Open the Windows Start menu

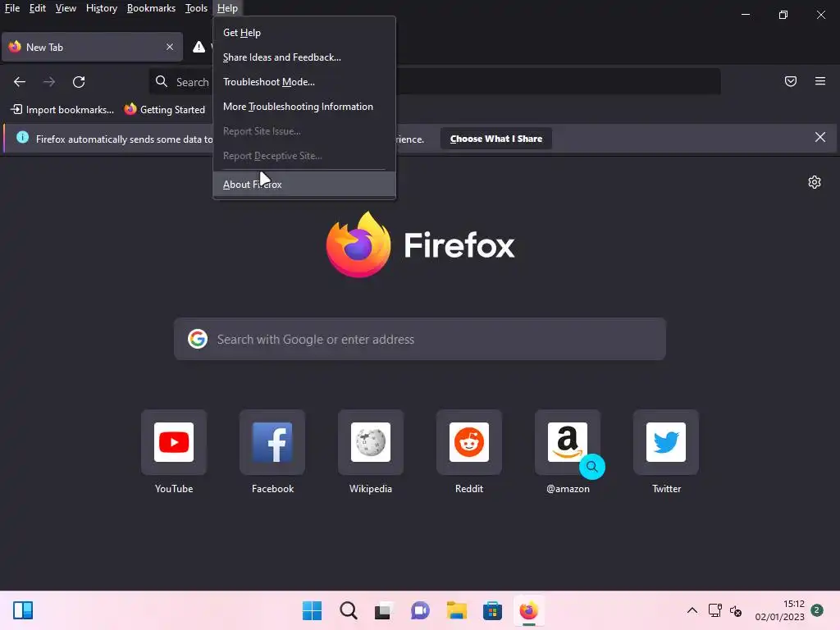(313, 610)
